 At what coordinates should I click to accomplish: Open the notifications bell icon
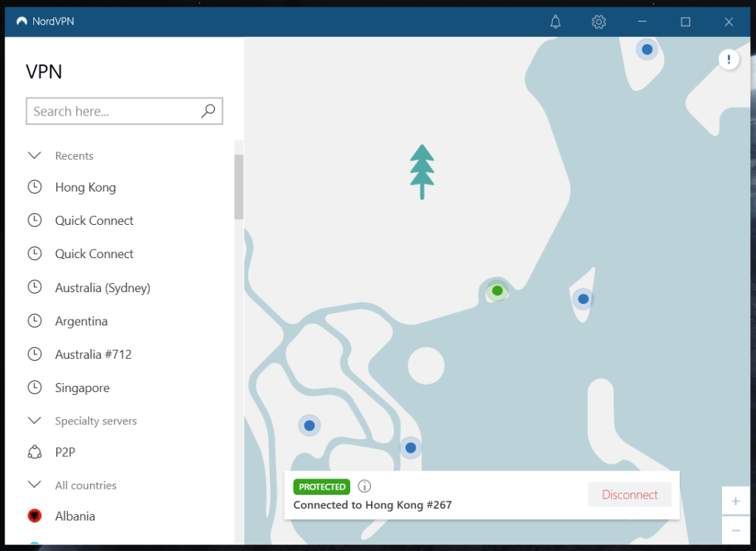556,22
